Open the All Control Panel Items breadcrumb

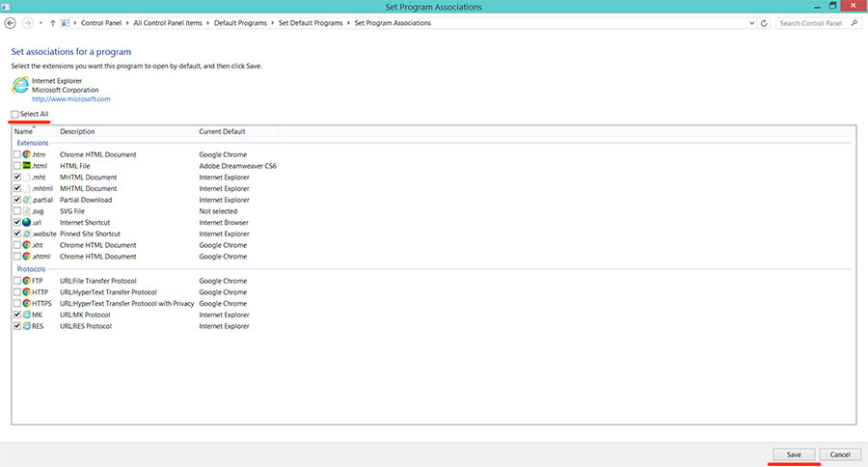(x=167, y=23)
